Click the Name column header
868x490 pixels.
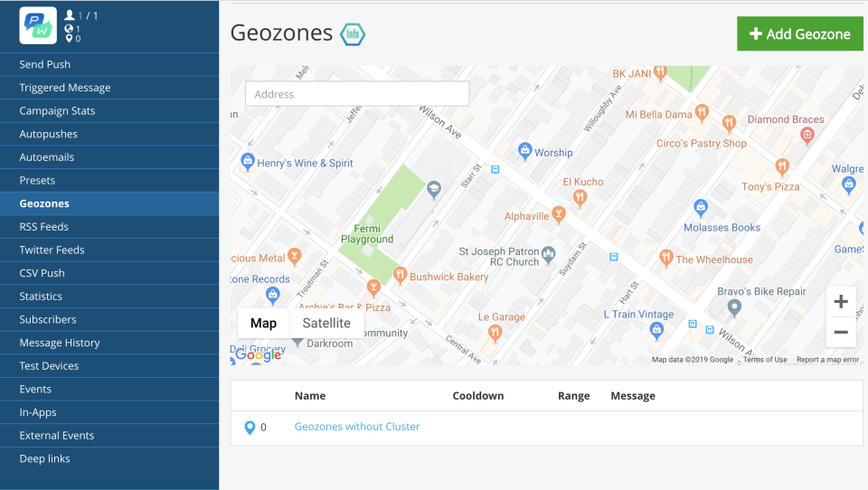click(x=310, y=396)
